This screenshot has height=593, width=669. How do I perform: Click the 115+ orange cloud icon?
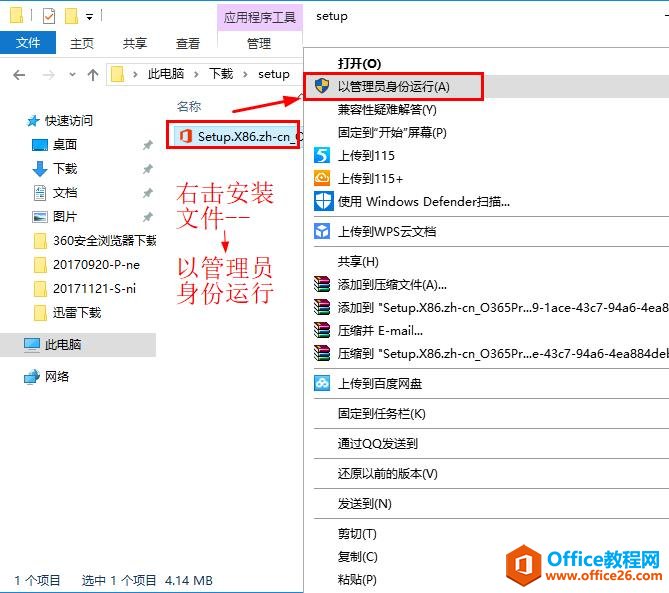322,178
